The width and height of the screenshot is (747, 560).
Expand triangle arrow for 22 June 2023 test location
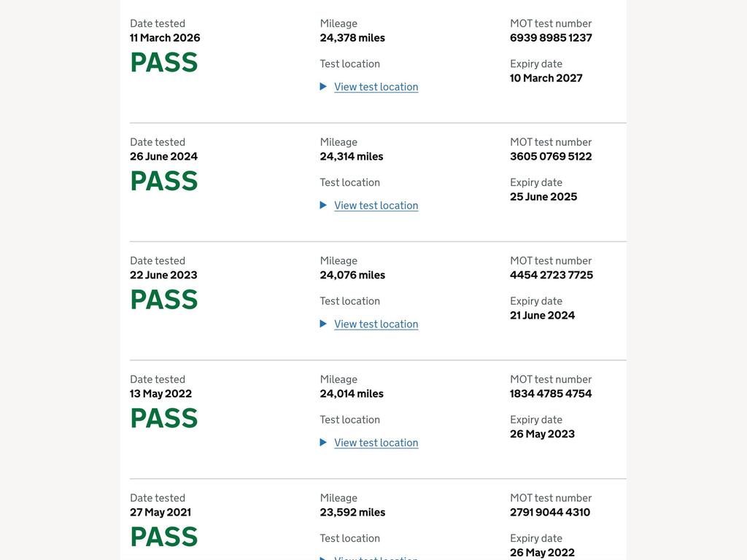click(323, 324)
